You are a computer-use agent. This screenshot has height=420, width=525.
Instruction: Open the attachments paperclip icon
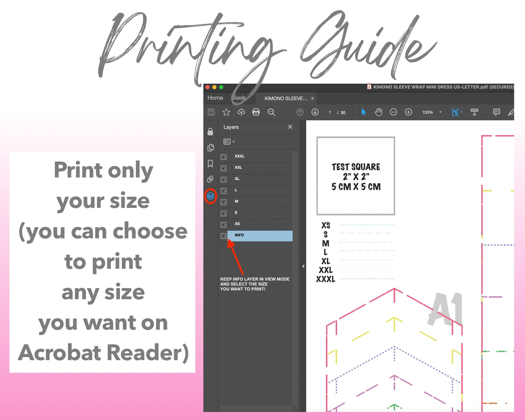pyautogui.click(x=210, y=179)
